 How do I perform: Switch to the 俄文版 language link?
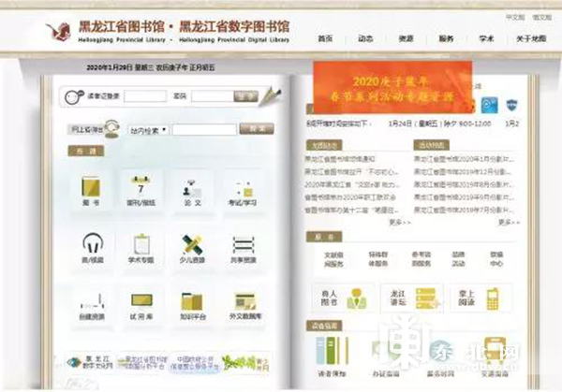542,17
